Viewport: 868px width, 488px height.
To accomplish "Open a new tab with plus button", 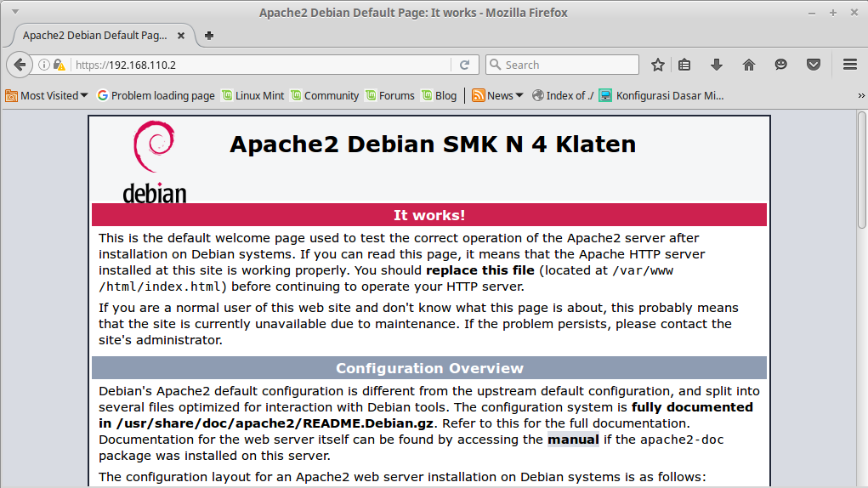I will 208,36.
